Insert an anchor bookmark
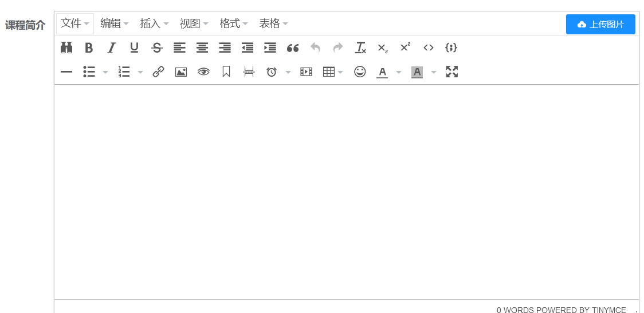The width and height of the screenshot is (644, 313). point(226,72)
